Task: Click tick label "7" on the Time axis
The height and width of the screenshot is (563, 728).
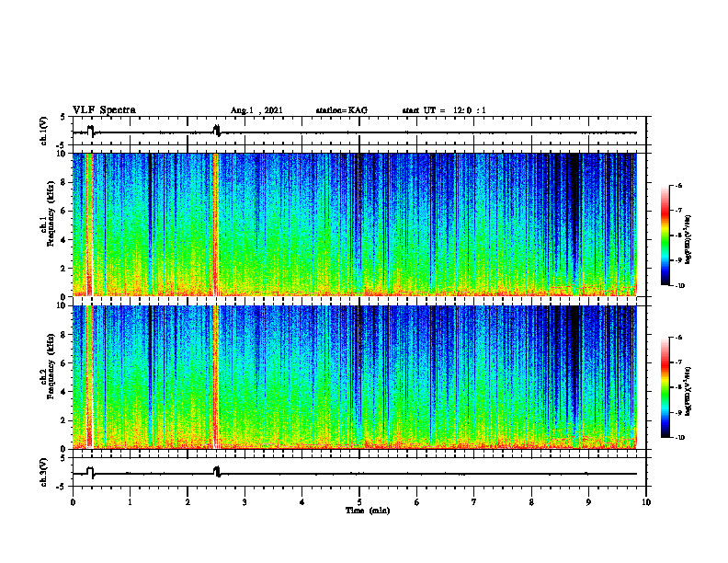Action: point(474,502)
